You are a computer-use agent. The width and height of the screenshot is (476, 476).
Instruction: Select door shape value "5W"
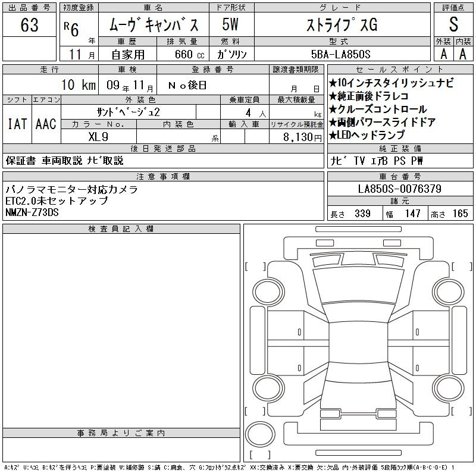click(x=230, y=24)
